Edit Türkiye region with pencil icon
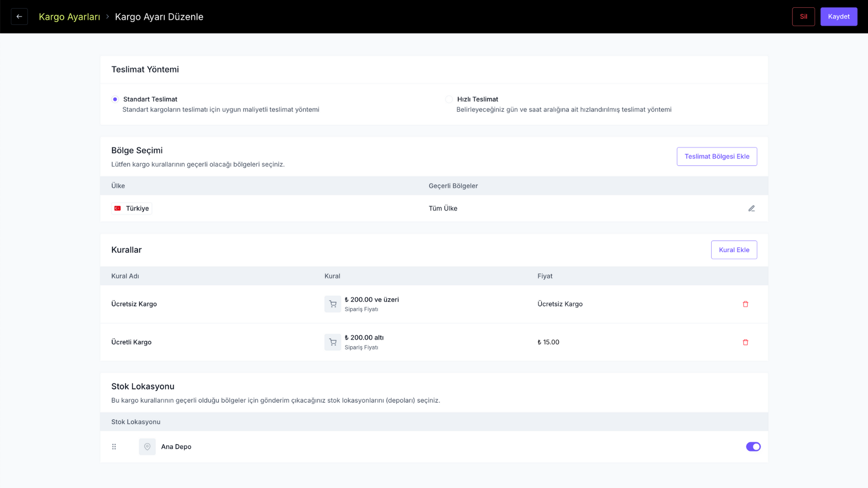Viewport: 868px width, 488px height. (x=751, y=208)
